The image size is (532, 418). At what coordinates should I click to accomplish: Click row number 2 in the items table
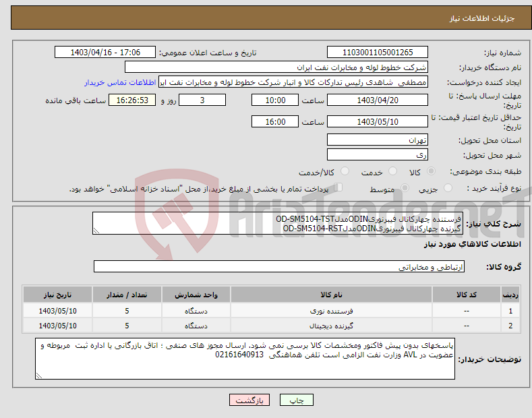(x=510, y=326)
